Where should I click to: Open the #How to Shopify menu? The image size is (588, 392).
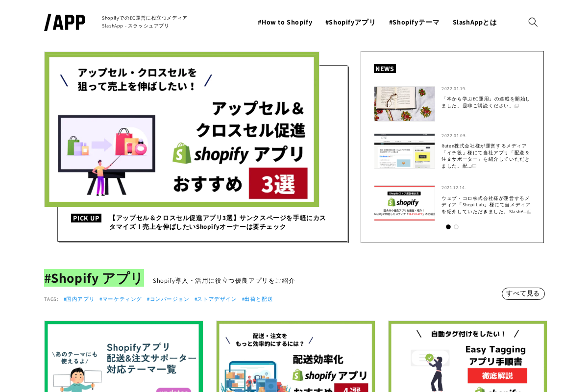click(285, 22)
